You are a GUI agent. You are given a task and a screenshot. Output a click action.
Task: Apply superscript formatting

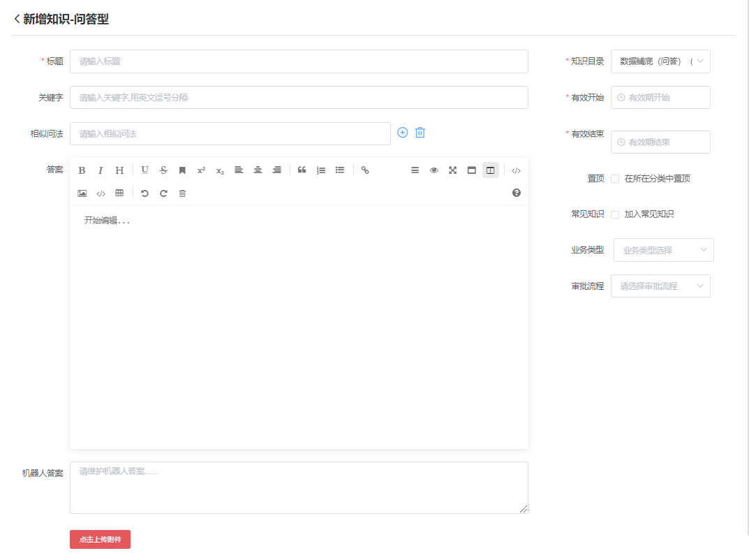[201, 170]
